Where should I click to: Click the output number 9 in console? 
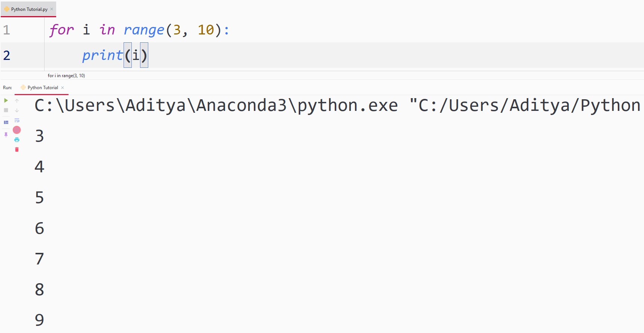(39, 320)
